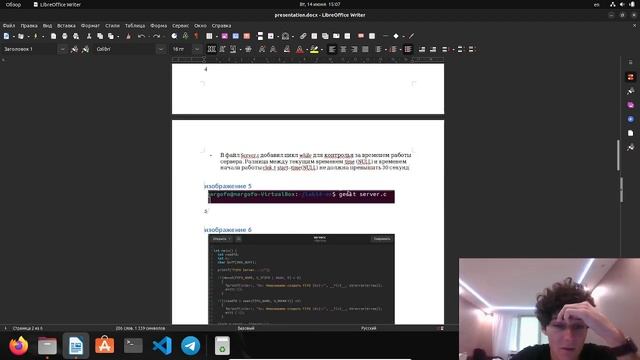Click the Обзор activities button
The image size is (640, 360).
(13, 4)
